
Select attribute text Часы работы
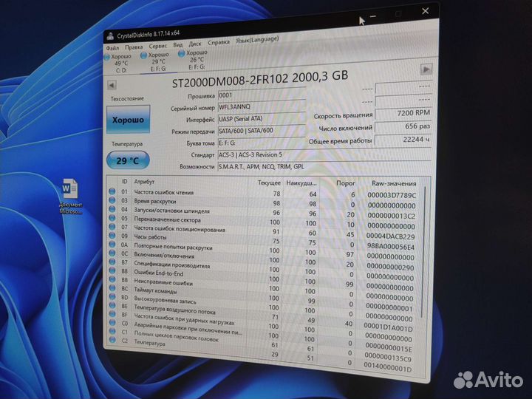click(x=150, y=237)
